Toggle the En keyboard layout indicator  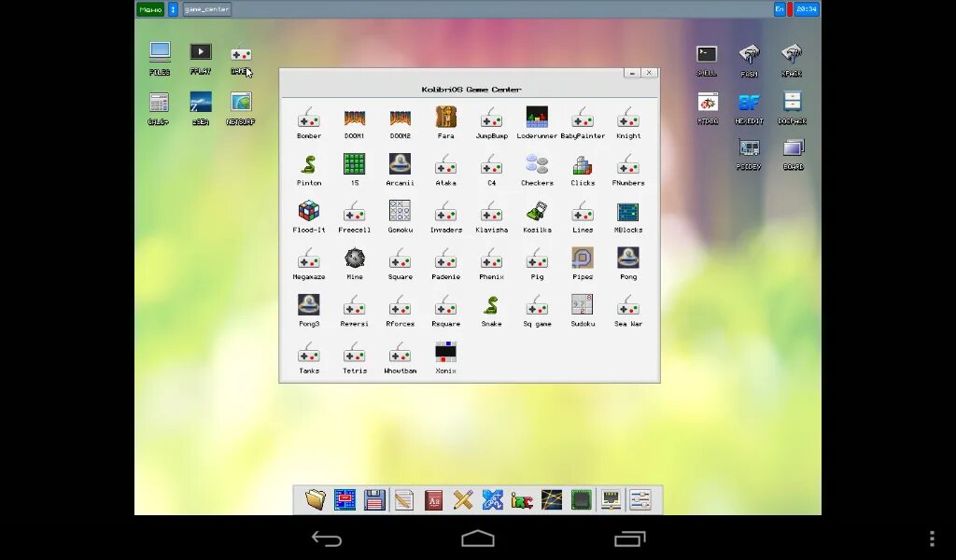pyautogui.click(x=778, y=8)
